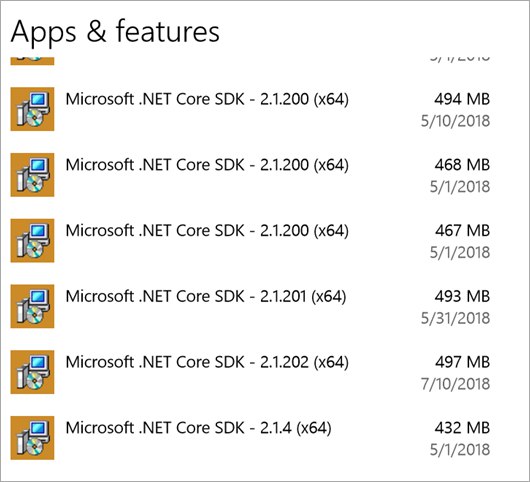This screenshot has height=482, width=530.
Task: Click the partially hidden icon under heading
Action: (32, 61)
